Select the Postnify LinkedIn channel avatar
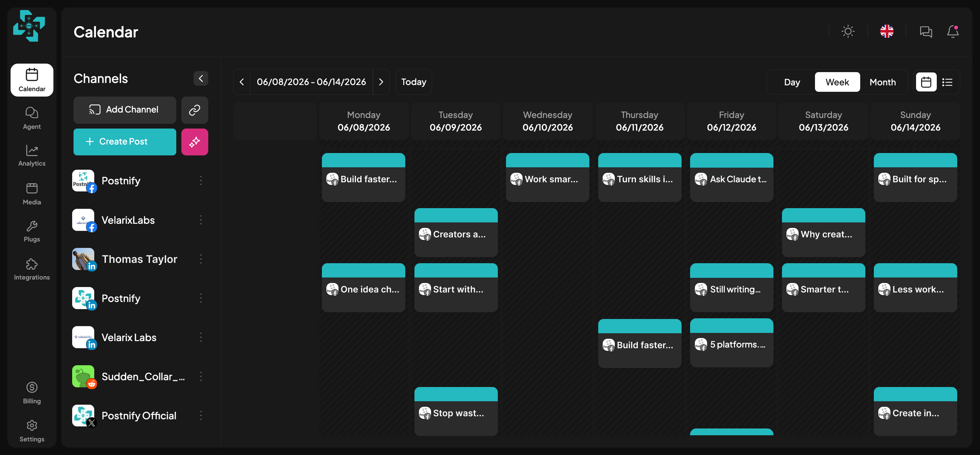The width and height of the screenshot is (980, 455). 83,298
